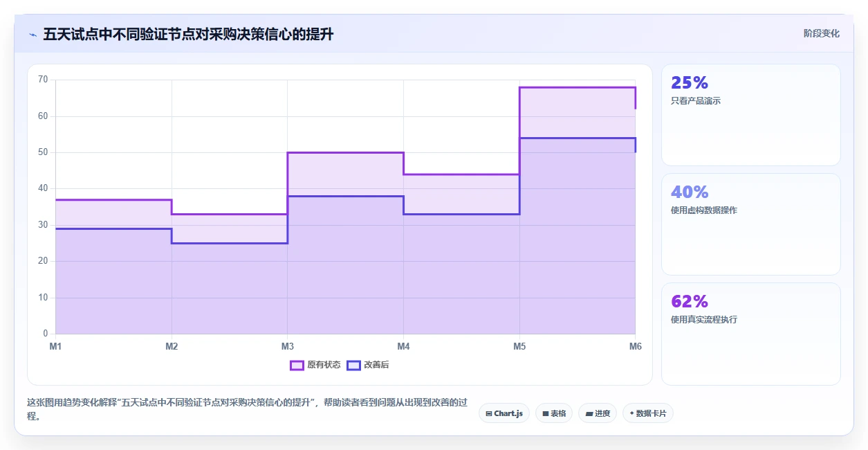868x450 pixels.
Task: Click the M4 x-axis label
Action: 403,346
